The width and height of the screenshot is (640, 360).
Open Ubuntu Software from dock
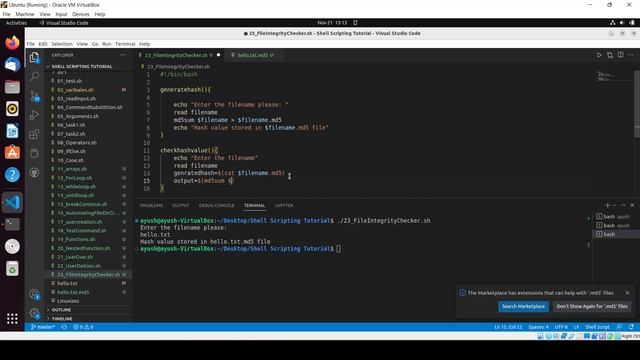pos(12,153)
